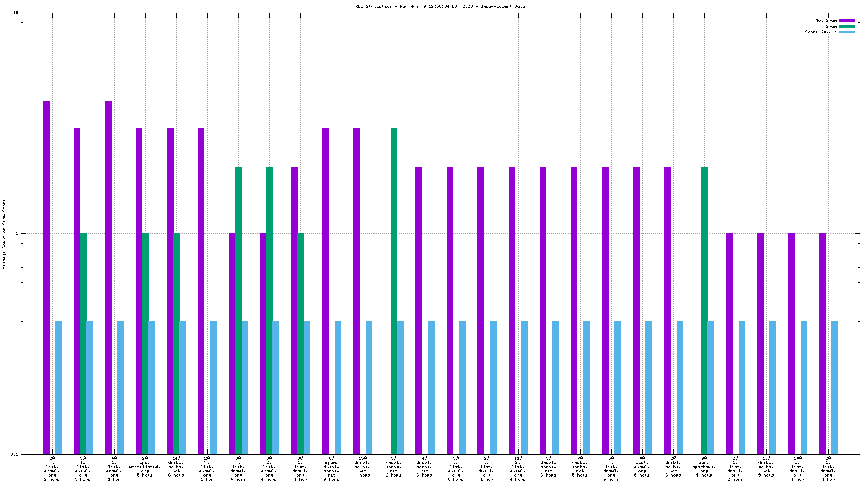Click the 14@ dnsbl.sorbs.net 6 hops label
868x488 pixels.
click(176, 467)
